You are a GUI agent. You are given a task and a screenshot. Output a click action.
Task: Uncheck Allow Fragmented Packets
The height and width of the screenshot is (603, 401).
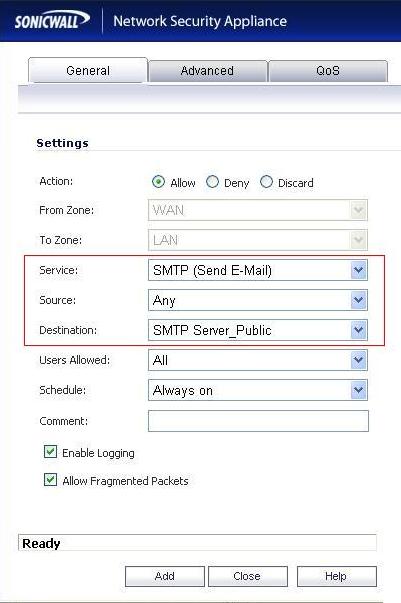click(x=50, y=480)
